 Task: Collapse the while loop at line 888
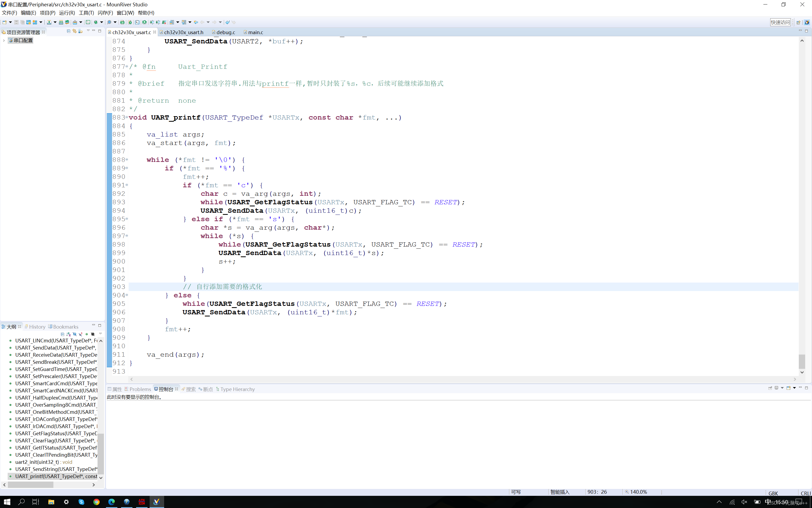127,160
